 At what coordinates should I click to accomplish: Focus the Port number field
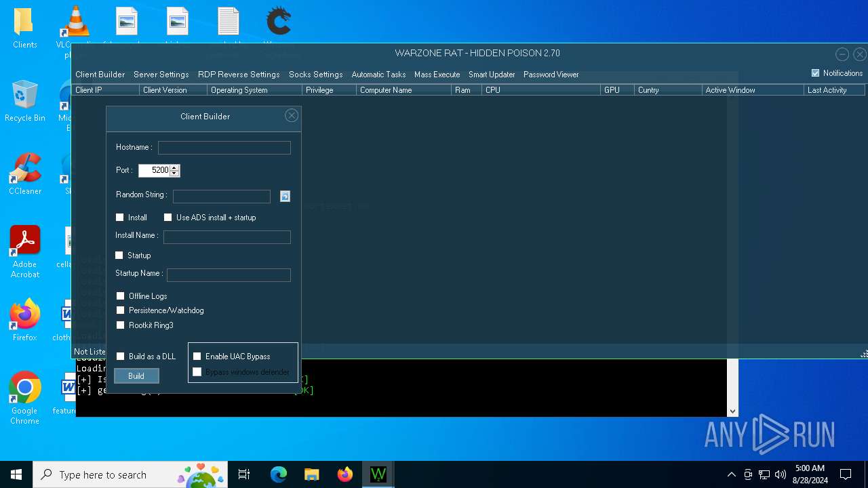[154, 171]
